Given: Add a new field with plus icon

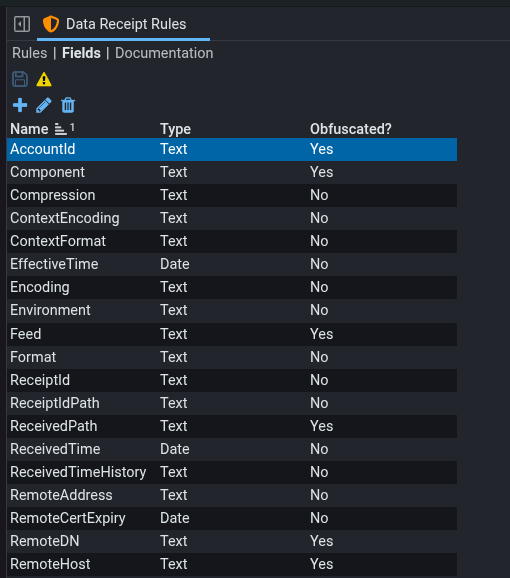Looking at the screenshot, I should pos(20,105).
